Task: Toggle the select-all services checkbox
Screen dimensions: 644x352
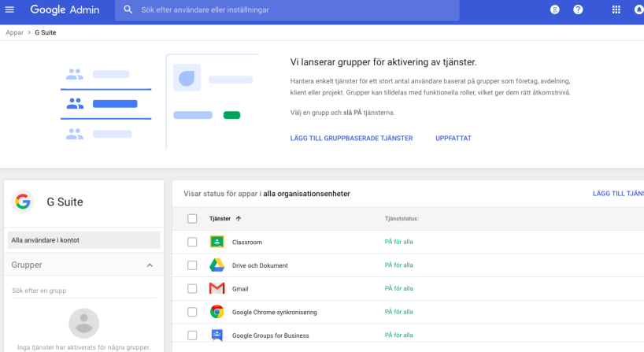Action: coord(192,218)
